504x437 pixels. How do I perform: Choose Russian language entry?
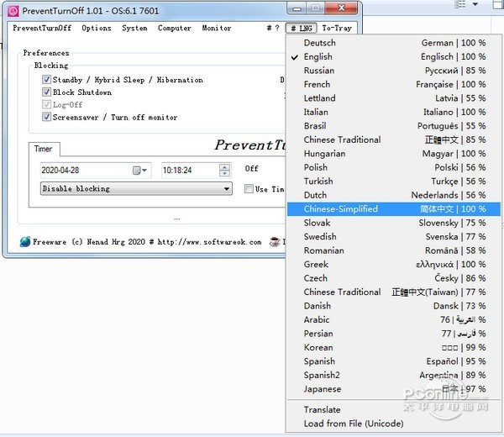coord(394,71)
